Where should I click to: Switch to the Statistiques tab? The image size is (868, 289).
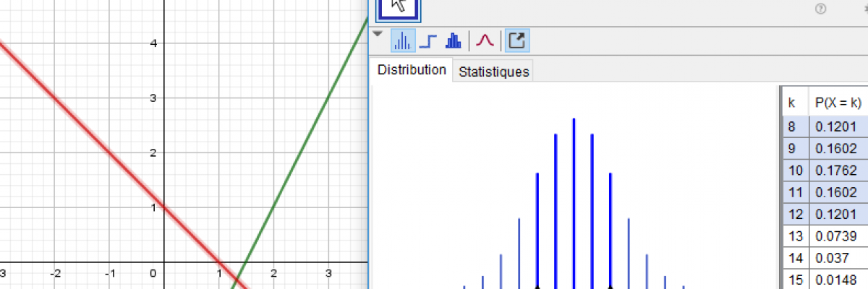(493, 72)
